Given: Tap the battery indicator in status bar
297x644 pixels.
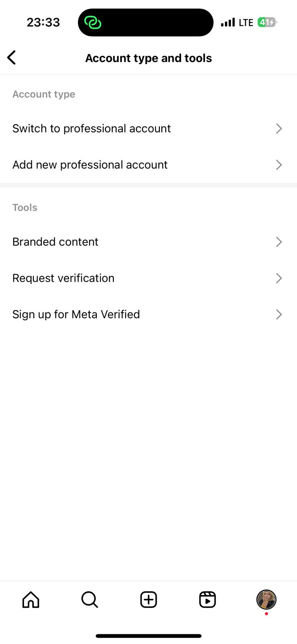Looking at the screenshot, I should click(x=266, y=22).
